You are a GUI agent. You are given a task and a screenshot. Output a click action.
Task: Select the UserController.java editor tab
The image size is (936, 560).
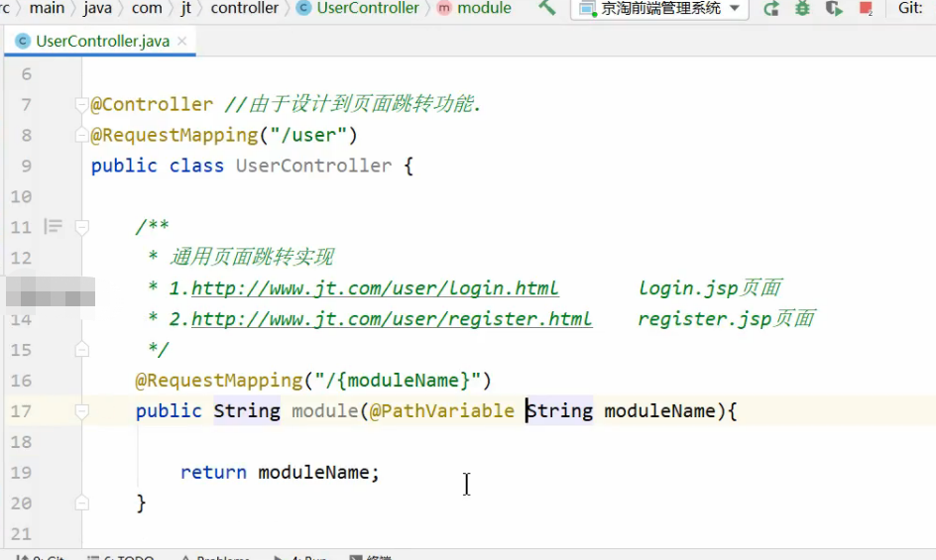click(102, 42)
